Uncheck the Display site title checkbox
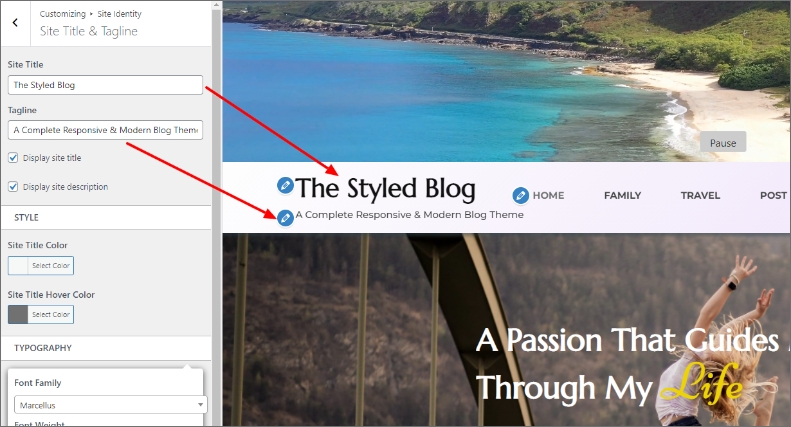Viewport: 791px width, 427px height. [x=13, y=158]
